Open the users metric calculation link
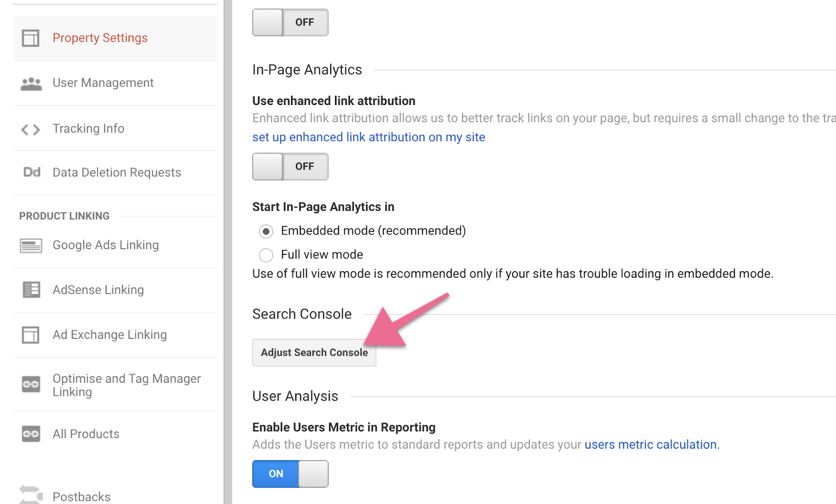The height and width of the screenshot is (504, 836). 652,444
